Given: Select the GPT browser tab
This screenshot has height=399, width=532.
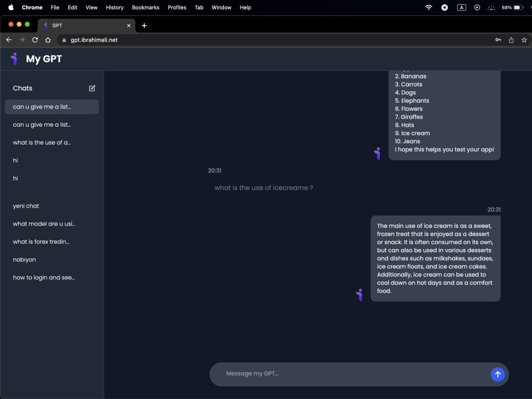Looking at the screenshot, I should tap(85, 25).
